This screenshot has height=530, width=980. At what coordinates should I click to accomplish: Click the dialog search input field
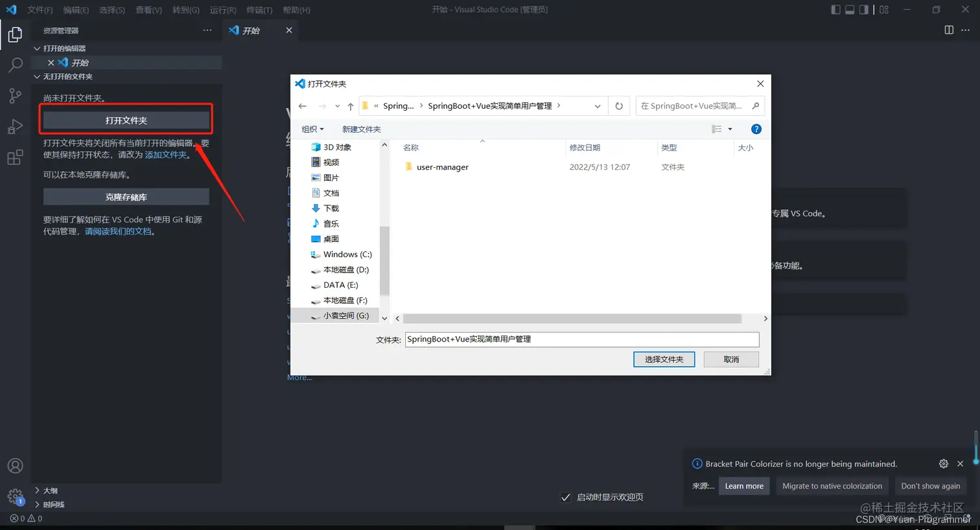point(692,106)
